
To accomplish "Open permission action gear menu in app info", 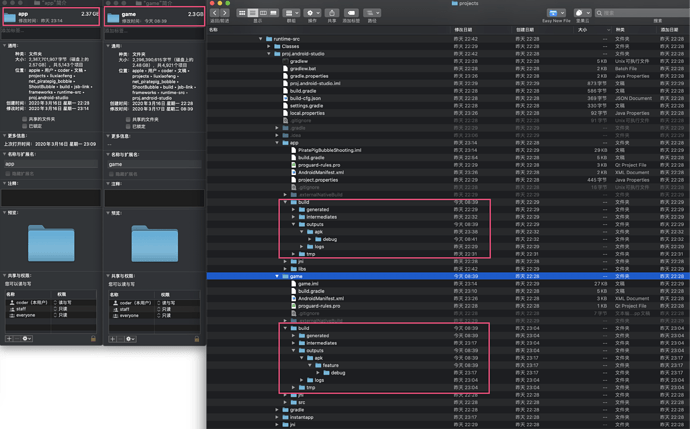I will pyautogui.click(x=26, y=338).
